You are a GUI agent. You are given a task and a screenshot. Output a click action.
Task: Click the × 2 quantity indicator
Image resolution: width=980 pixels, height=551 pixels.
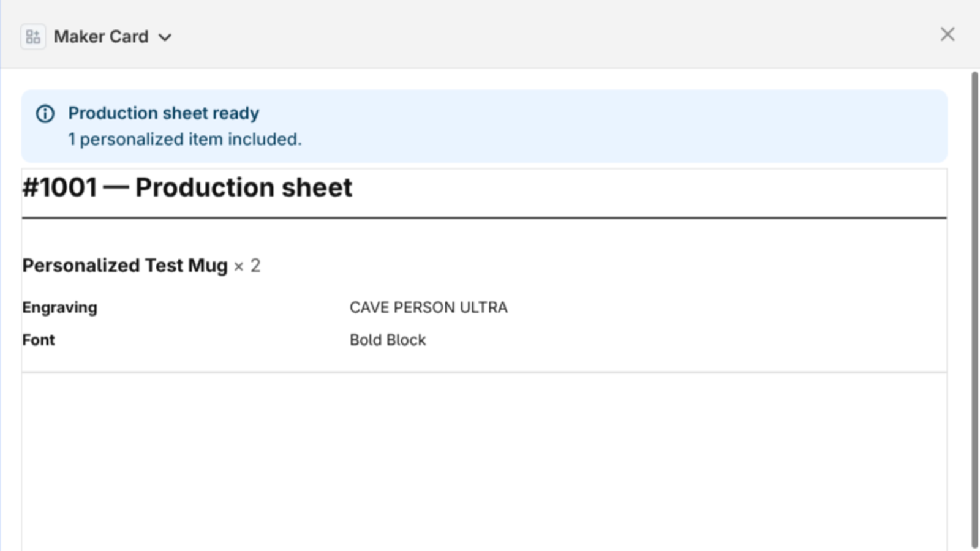(x=247, y=266)
